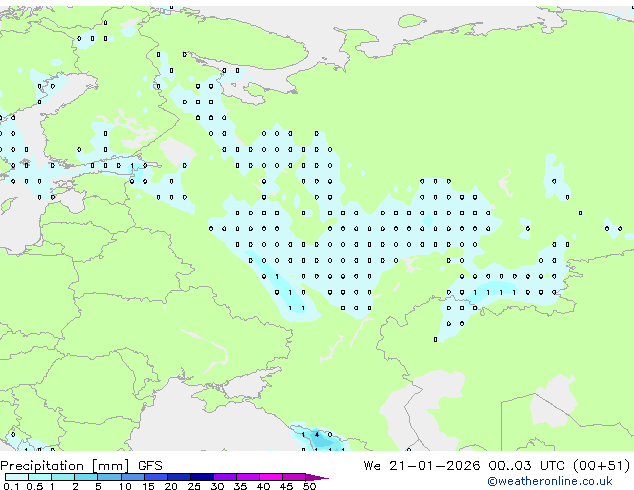Click the '0.1' legend scale label
The width and height of the screenshot is (634, 490).
11,486
